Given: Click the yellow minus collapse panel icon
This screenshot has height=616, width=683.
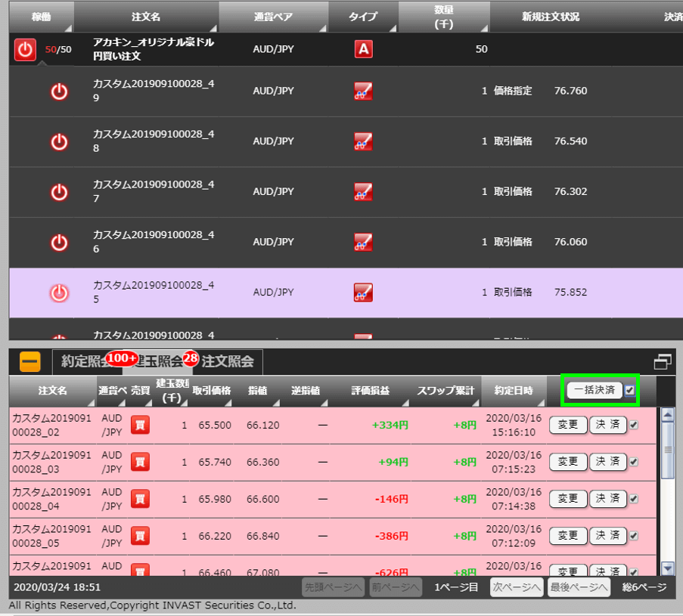Looking at the screenshot, I should (30, 362).
